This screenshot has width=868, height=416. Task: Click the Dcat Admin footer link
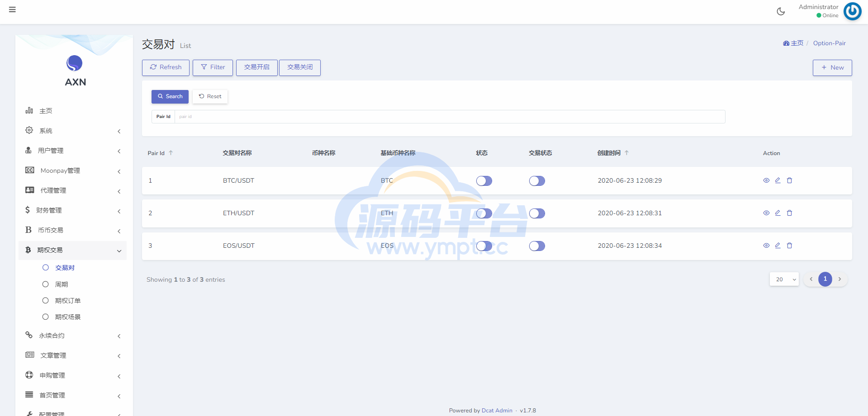pos(497,411)
